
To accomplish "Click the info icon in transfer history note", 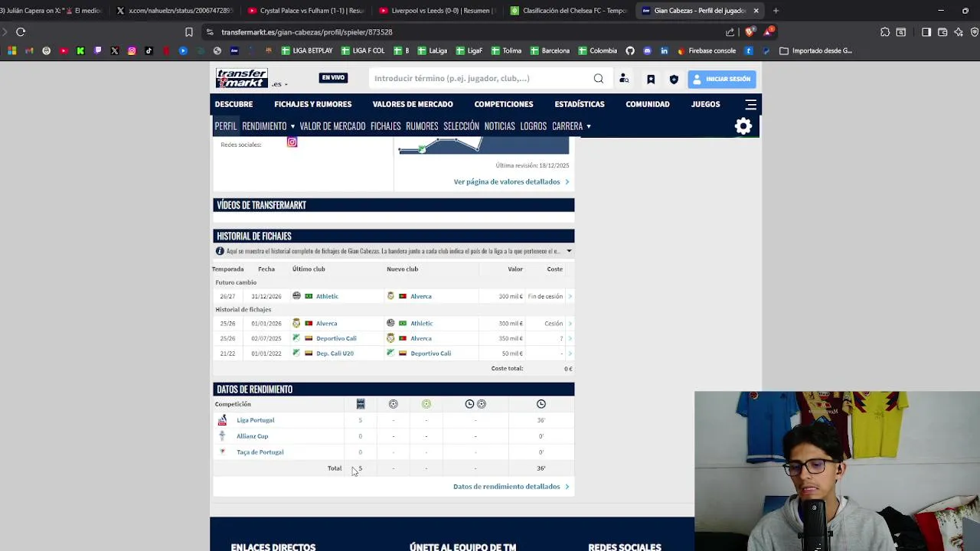I will pos(220,251).
